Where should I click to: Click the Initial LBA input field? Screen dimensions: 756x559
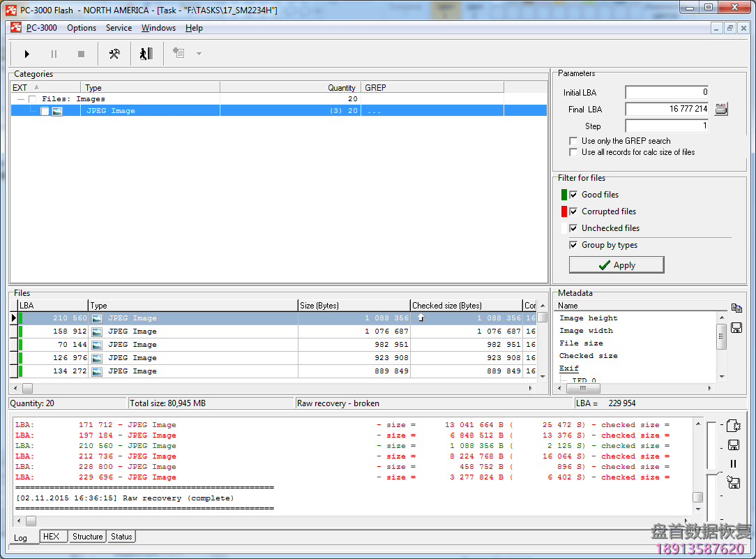667,92
